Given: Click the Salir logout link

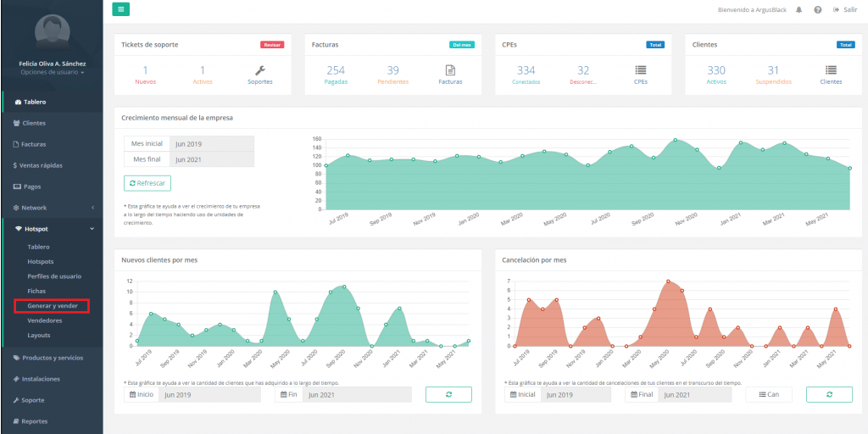Looking at the screenshot, I should pos(845,9).
